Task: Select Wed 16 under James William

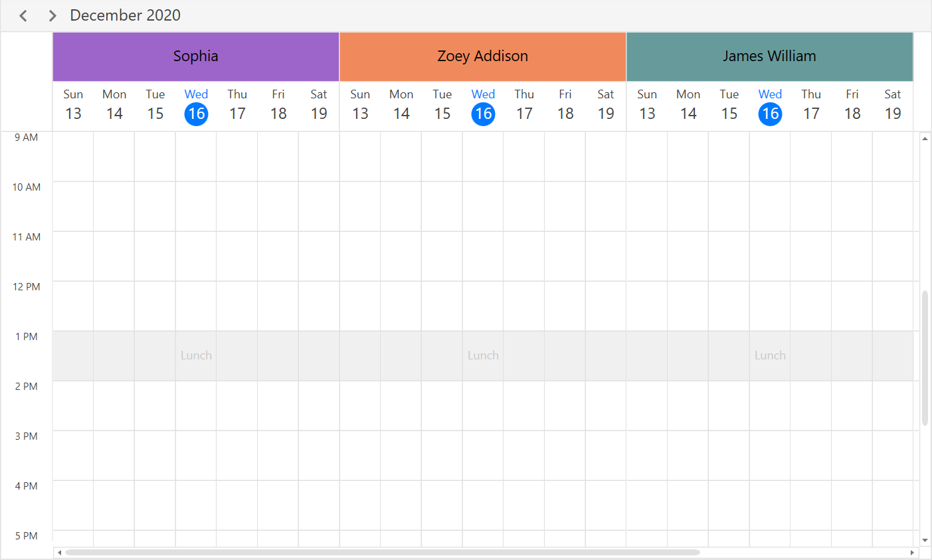Action: (770, 106)
